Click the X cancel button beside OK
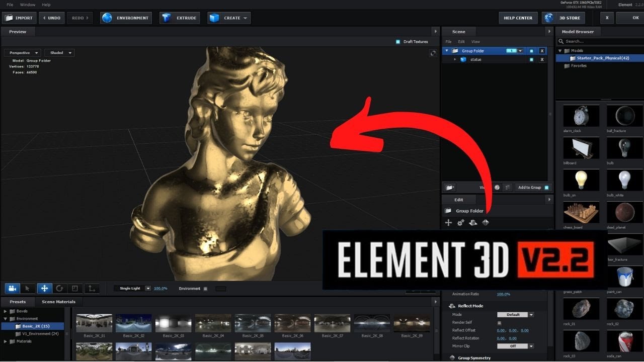The width and height of the screenshot is (644, 362). (x=607, y=18)
